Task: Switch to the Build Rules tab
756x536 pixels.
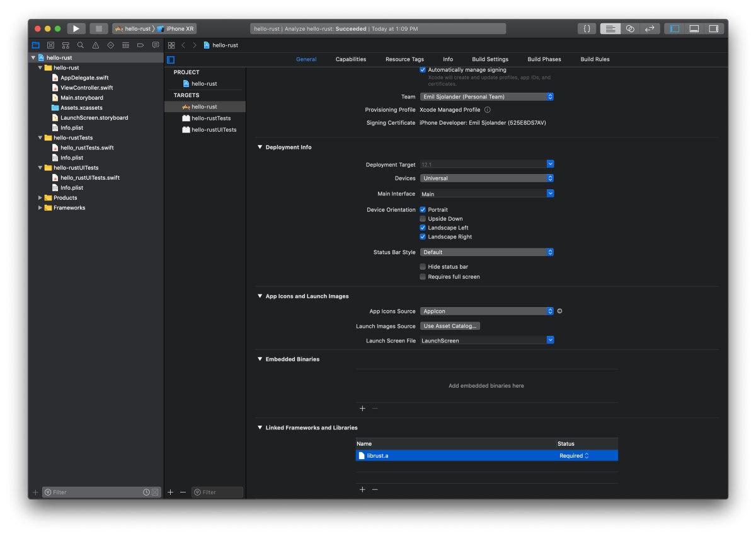Action: [595, 59]
